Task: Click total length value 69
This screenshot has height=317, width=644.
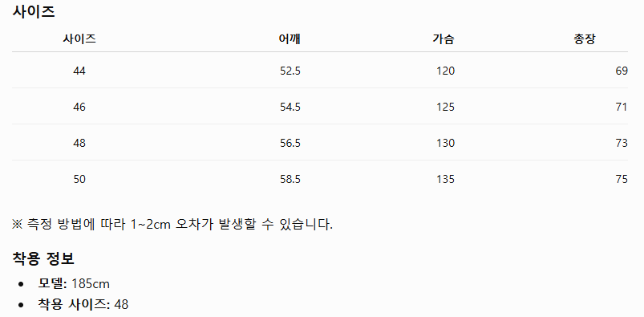Action: [x=622, y=71]
